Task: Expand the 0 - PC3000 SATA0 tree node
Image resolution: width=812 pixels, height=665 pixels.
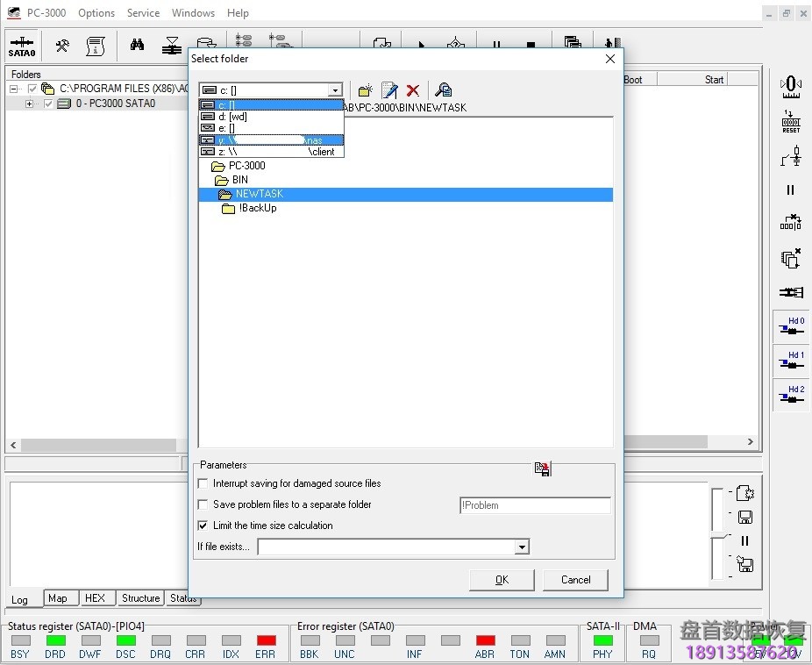Action: point(29,104)
